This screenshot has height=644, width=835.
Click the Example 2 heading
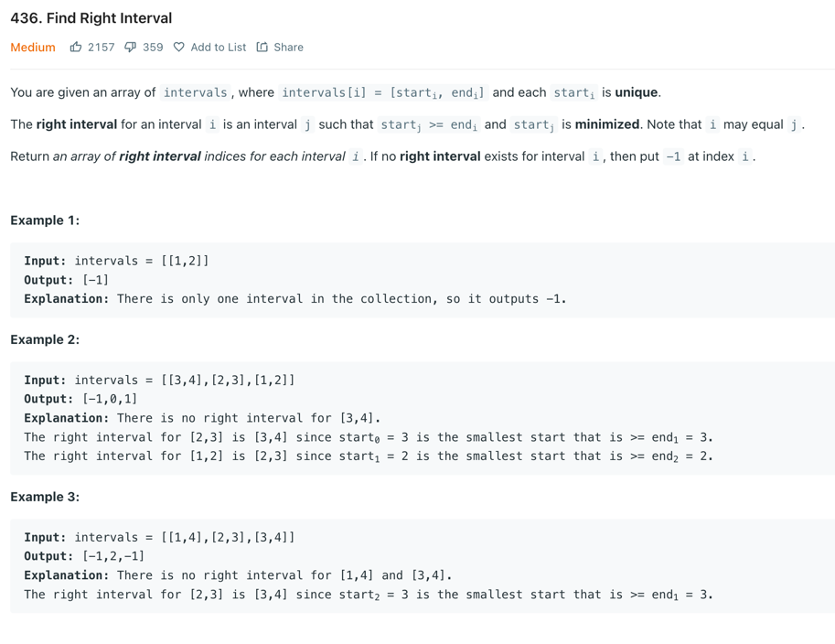click(45, 340)
